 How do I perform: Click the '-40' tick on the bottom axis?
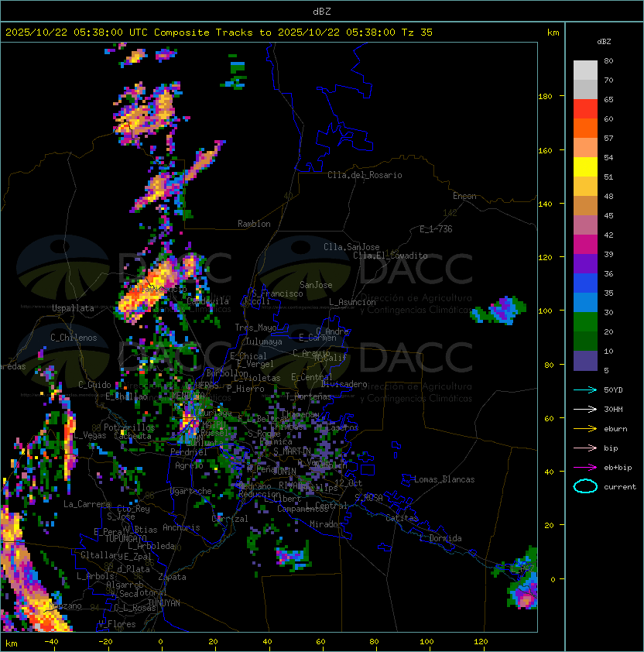point(51,642)
